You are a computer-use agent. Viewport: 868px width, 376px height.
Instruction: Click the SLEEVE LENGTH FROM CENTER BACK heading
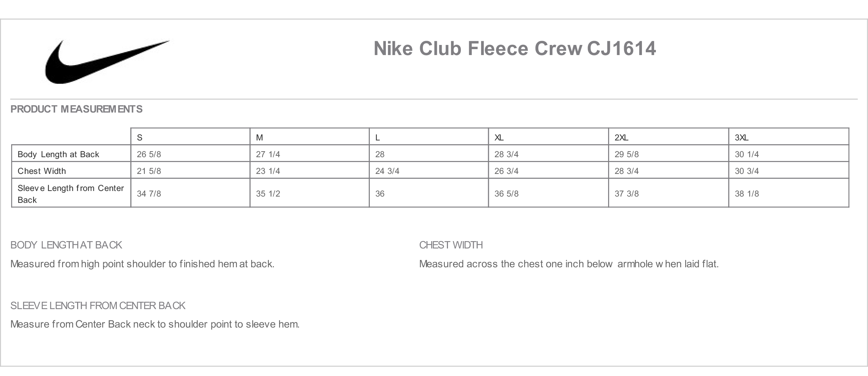click(98, 306)
